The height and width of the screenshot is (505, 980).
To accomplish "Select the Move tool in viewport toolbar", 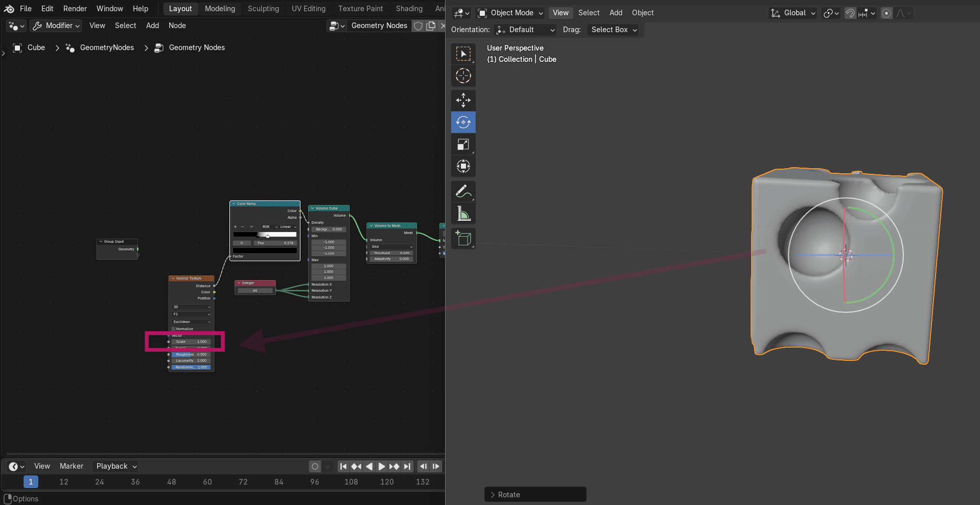I will pyautogui.click(x=463, y=100).
